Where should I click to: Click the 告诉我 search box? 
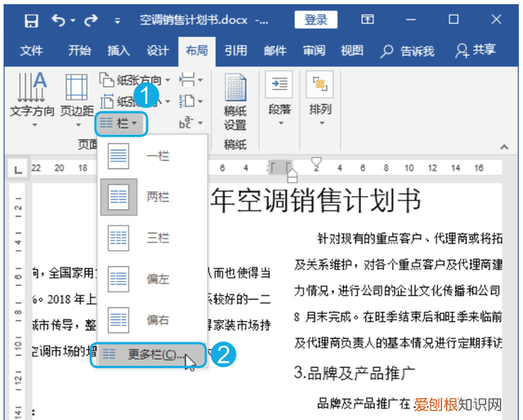[407, 51]
